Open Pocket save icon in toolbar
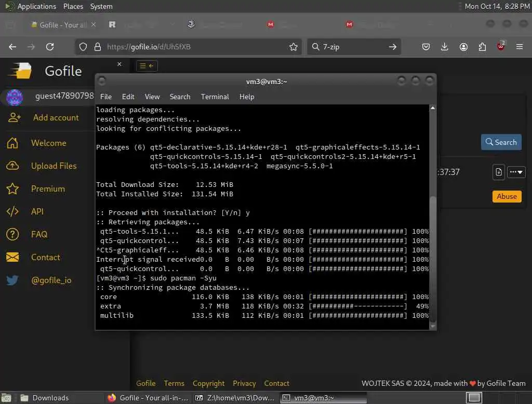Image resolution: width=532 pixels, height=404 pixels. [x=426, y=47]
